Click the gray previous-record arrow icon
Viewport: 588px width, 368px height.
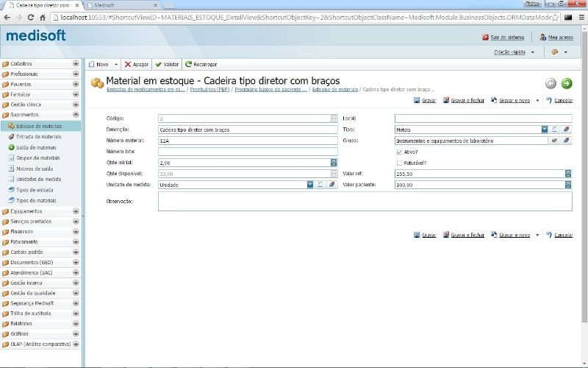tap(551, 83)
